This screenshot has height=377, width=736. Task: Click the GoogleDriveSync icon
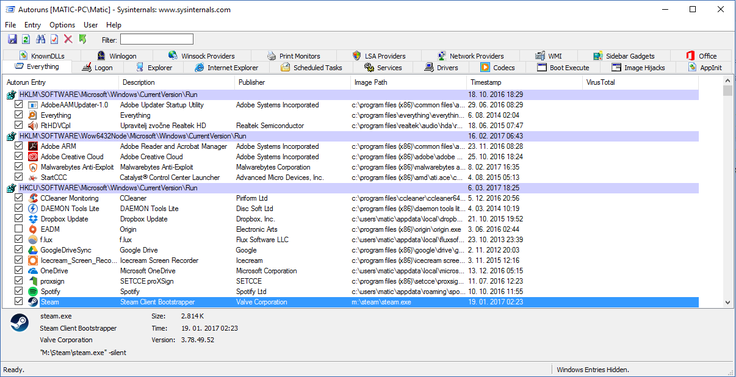(x=32, y=250)
